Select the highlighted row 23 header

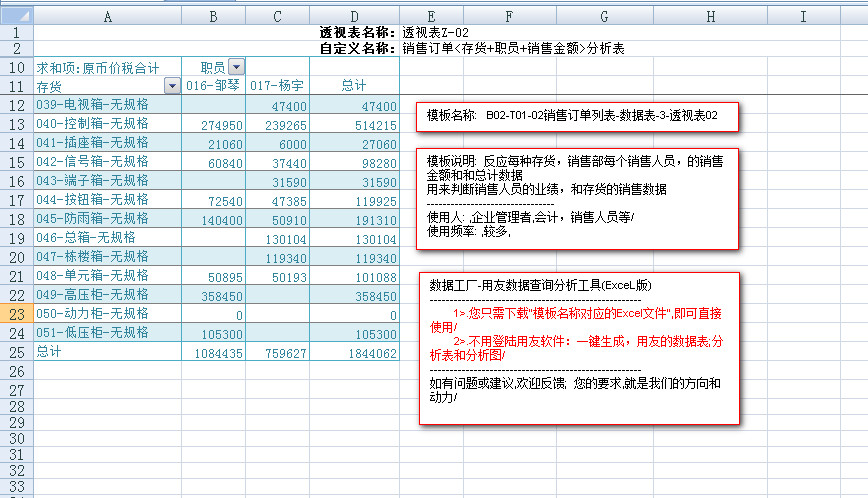pos(16,314)
